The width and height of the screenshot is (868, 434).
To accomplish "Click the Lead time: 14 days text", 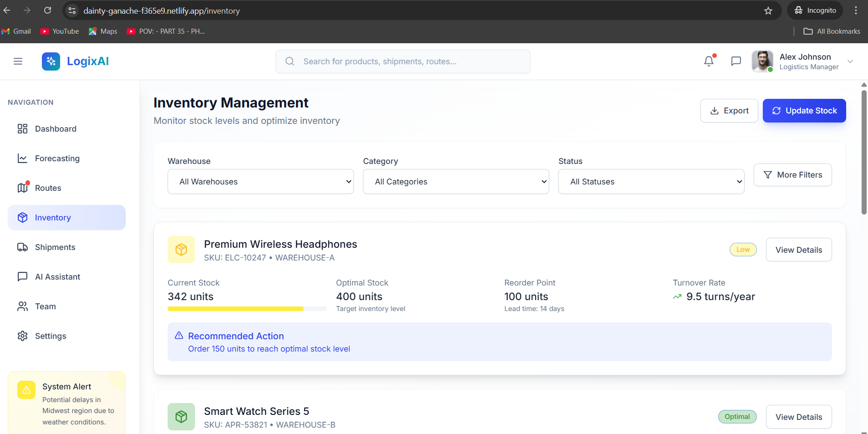I will (x=534, y=309).
